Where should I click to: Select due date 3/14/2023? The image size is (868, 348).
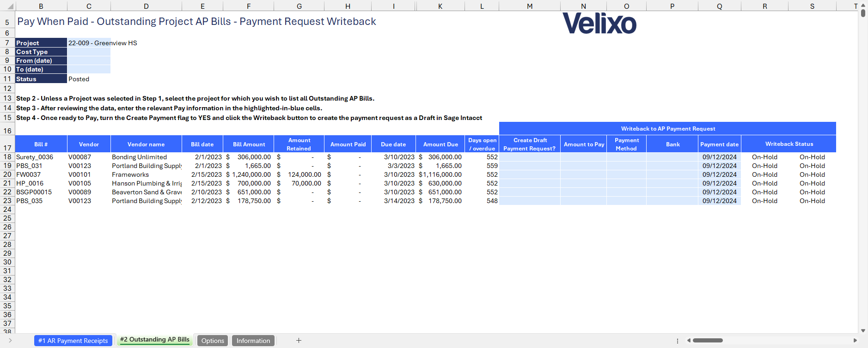[393, 201]
